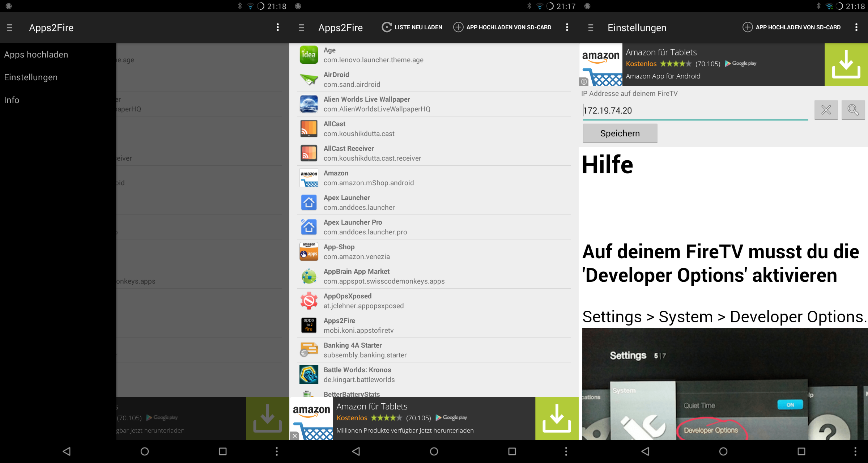
Task: Click package name de.kingart.battleworlds
Action: tap(359, 380)
